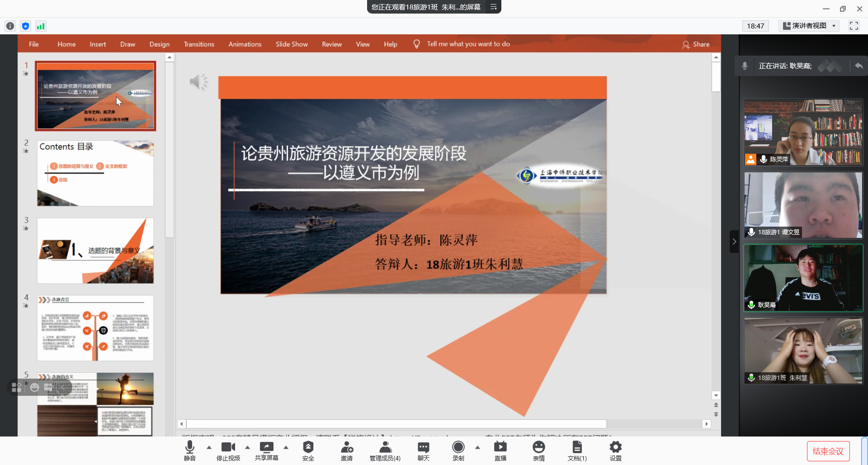Open the 聊天 chat icon
Screen dimensions: 868x465
click(423, 450)
